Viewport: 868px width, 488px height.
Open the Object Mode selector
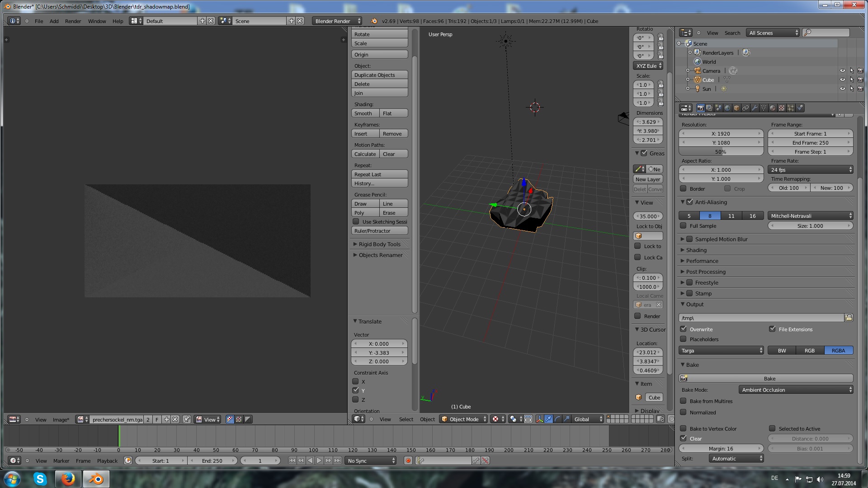464,419
